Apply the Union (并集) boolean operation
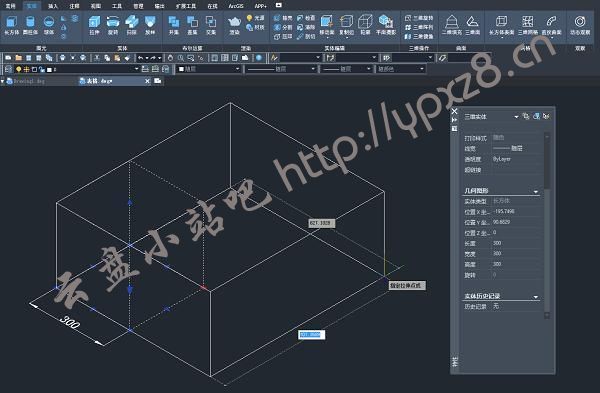This screenshot has height=393, width=600. tap(174, 25)
